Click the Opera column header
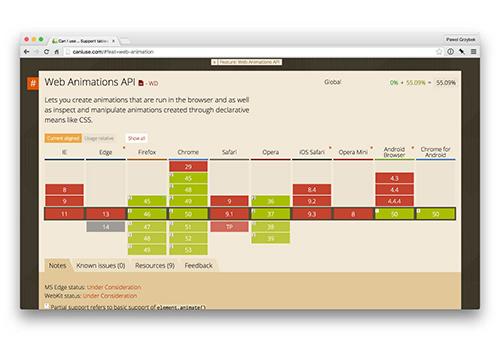 (x=270, y=152)
